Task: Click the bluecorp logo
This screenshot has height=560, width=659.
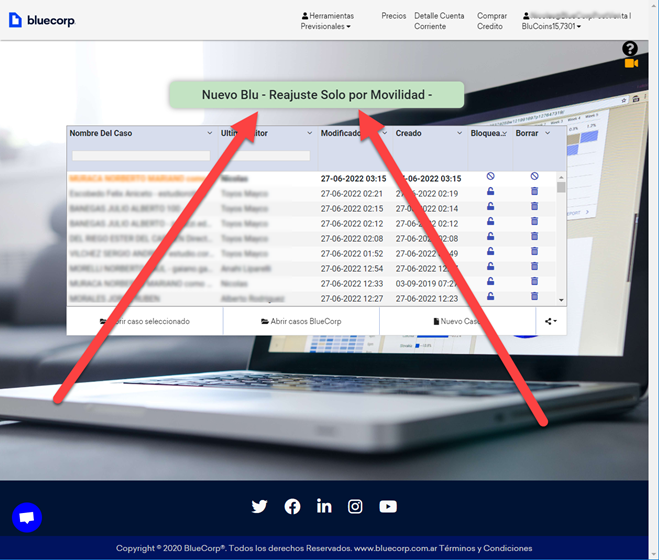Action: click(42, 20)
